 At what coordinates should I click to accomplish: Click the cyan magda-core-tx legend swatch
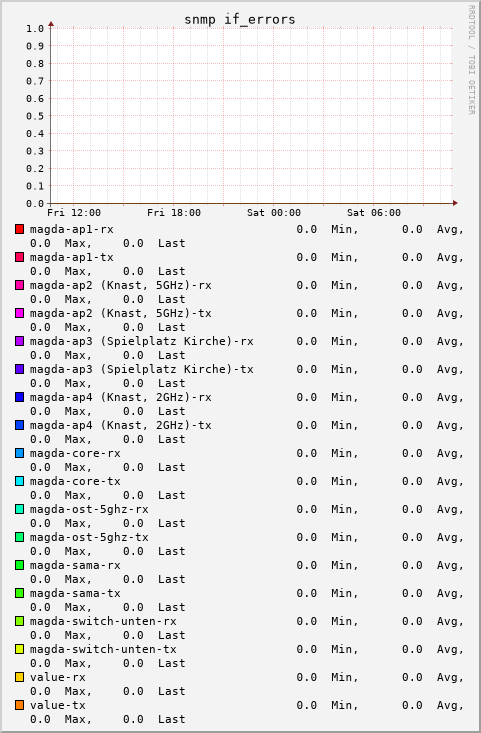[19, 481]
